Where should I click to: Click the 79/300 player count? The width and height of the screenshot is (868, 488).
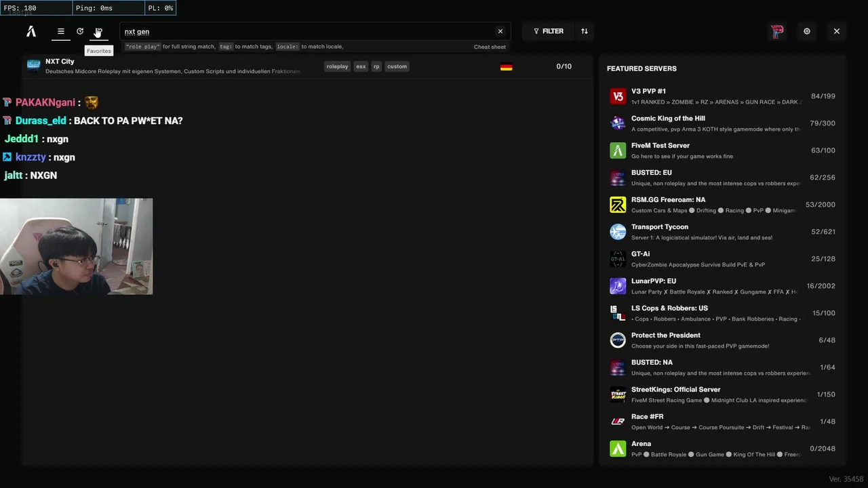pos(823,123)
